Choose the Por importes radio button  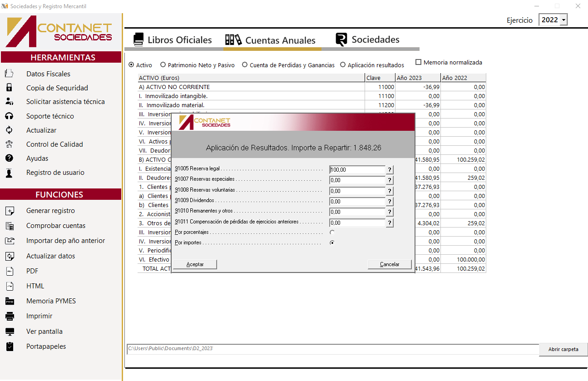point(332,242)
